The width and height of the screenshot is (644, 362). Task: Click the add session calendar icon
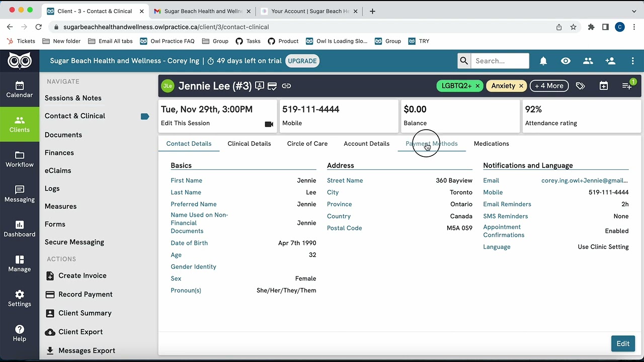(603, 86)
